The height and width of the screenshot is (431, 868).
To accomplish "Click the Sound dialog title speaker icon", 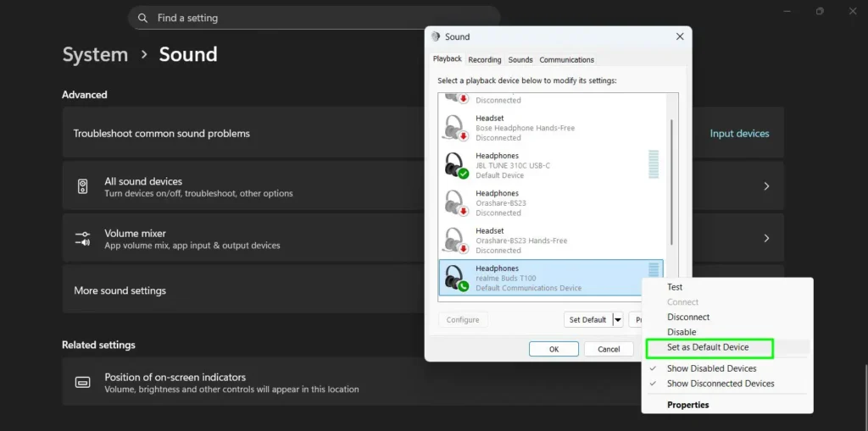I will [436, 36].
